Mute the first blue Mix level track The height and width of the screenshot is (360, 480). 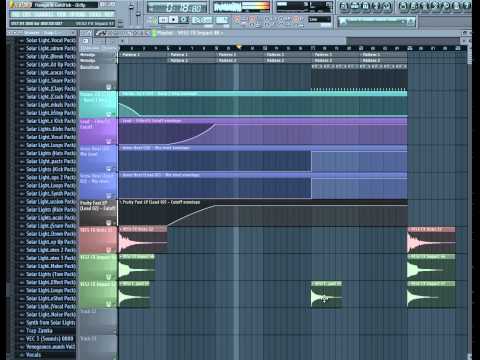(x=108, y=168)
